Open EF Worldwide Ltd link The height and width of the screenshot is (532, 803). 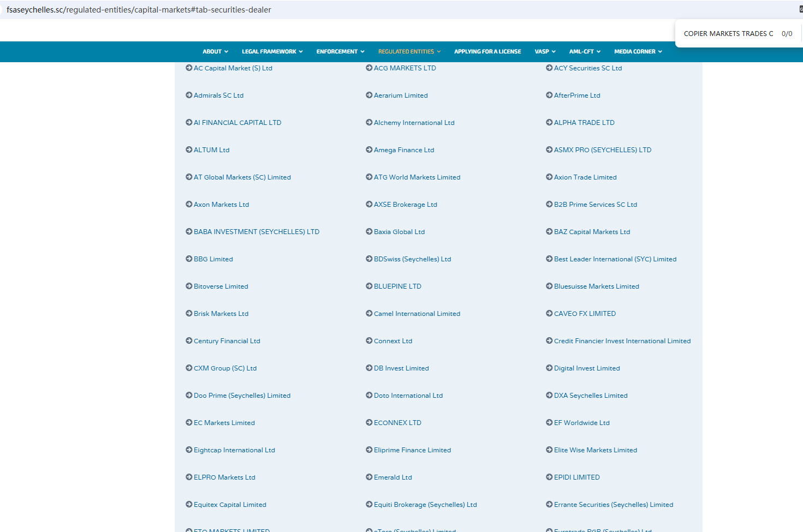tap(582, 423)
